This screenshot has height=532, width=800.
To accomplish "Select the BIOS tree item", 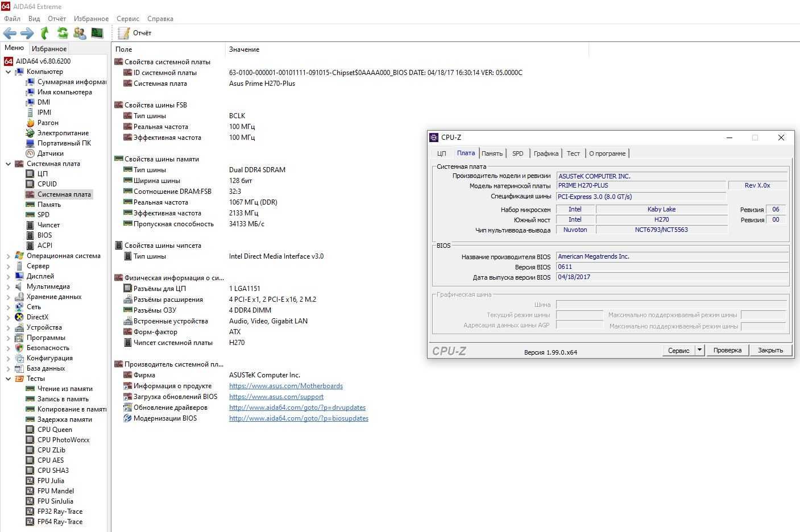I will (x=44, y=235).
